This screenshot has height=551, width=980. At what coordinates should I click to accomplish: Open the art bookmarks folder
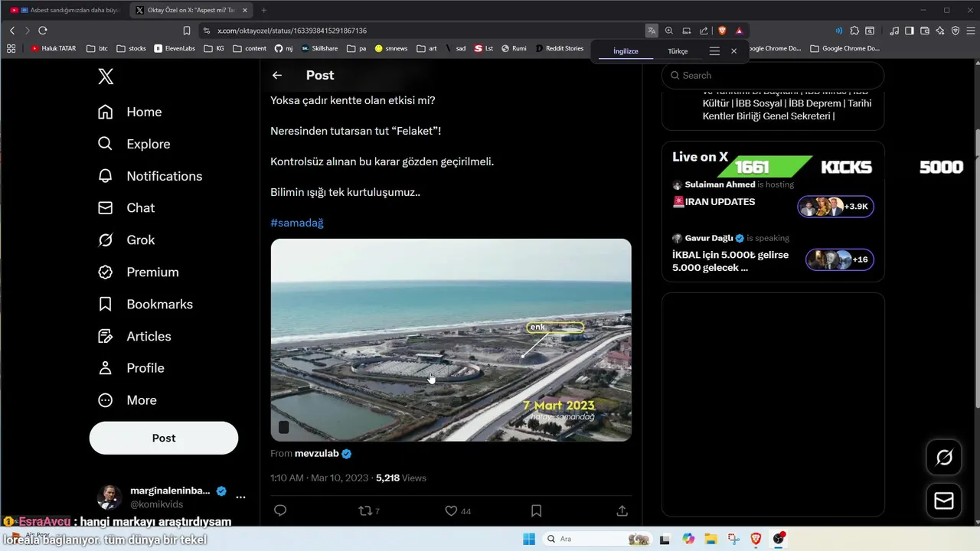click(x=426, y=48)
